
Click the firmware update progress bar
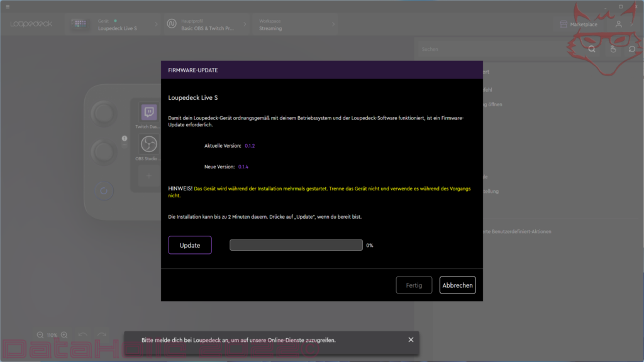click(x=296, y=245)
